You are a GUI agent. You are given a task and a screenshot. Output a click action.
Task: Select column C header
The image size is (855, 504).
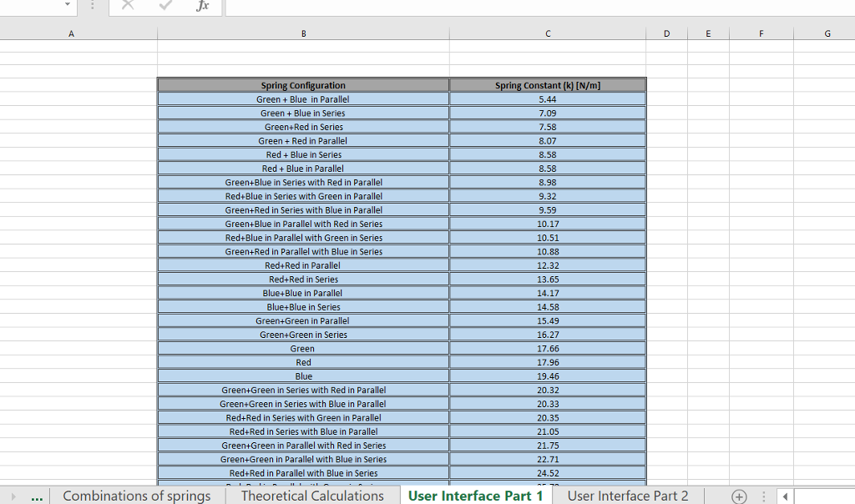pos(548,33)
